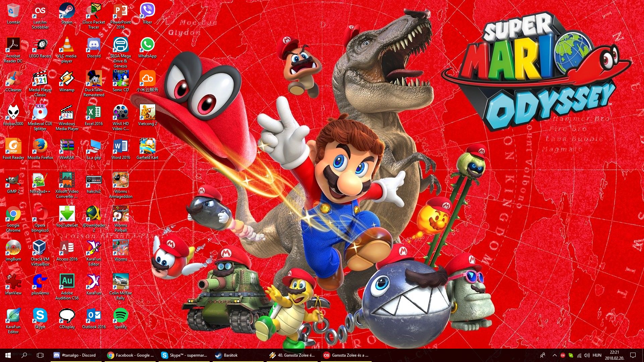Screen dimensions: 644x362
Task: Select the VLC media player icon
Action: pos(67,45)
